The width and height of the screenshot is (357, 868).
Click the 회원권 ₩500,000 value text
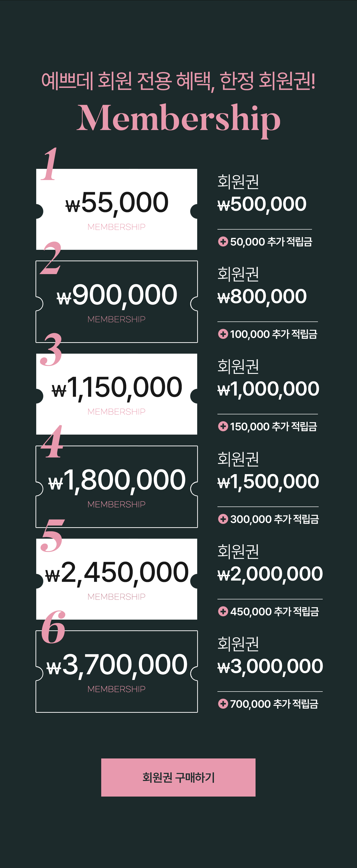262,194
